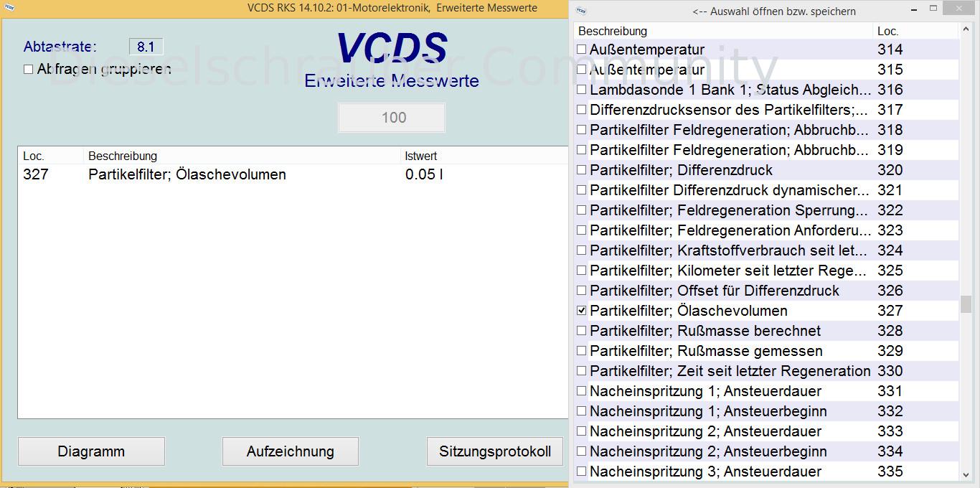Click the scroll down arrow in selection list

click(x=966, y=474)
